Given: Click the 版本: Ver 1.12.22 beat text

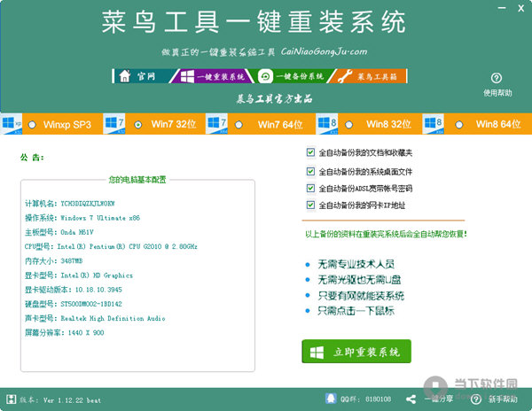Looking at the screenshot, I should point(60,399).
